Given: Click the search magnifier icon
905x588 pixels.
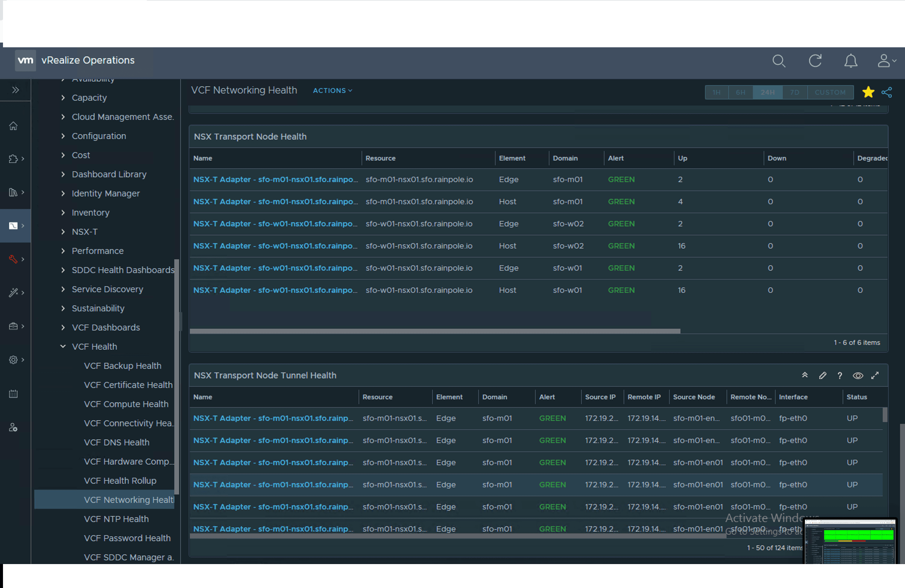Looking at the screenshot, I should click(778, 61).
